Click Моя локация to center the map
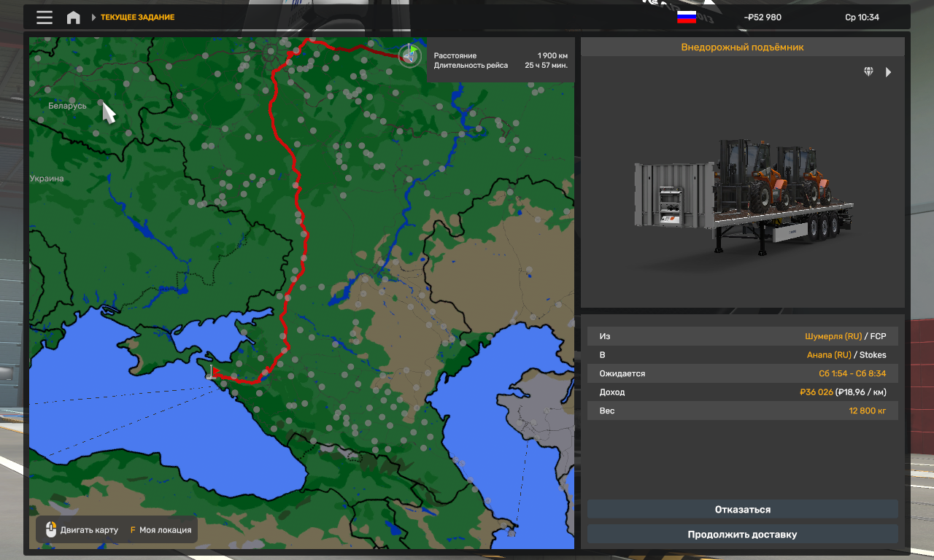The width and height of the screenshot is (934, 560). click(x=165, y=530)
